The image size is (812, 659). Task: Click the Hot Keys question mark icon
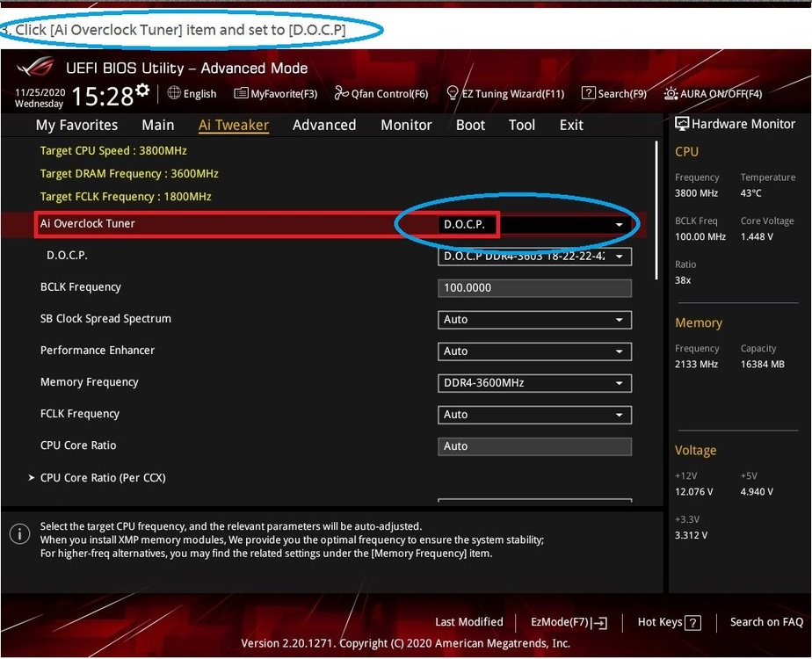[693, 623]
